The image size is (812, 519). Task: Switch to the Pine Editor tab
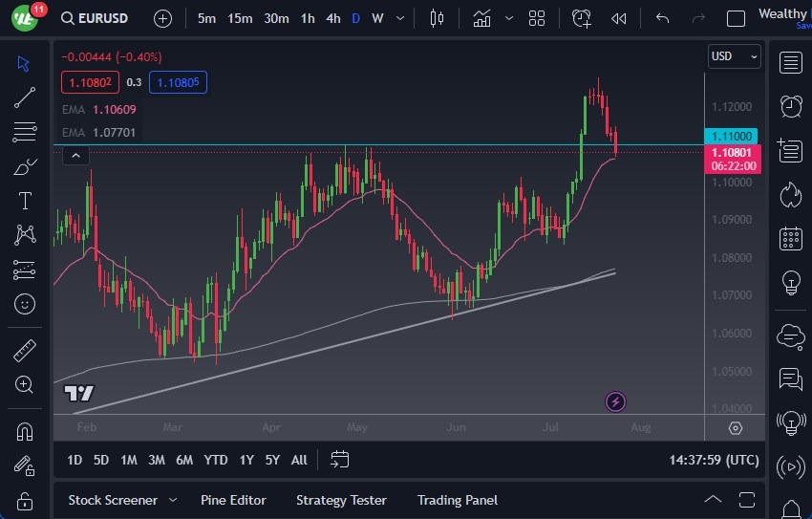click(233, 500)
